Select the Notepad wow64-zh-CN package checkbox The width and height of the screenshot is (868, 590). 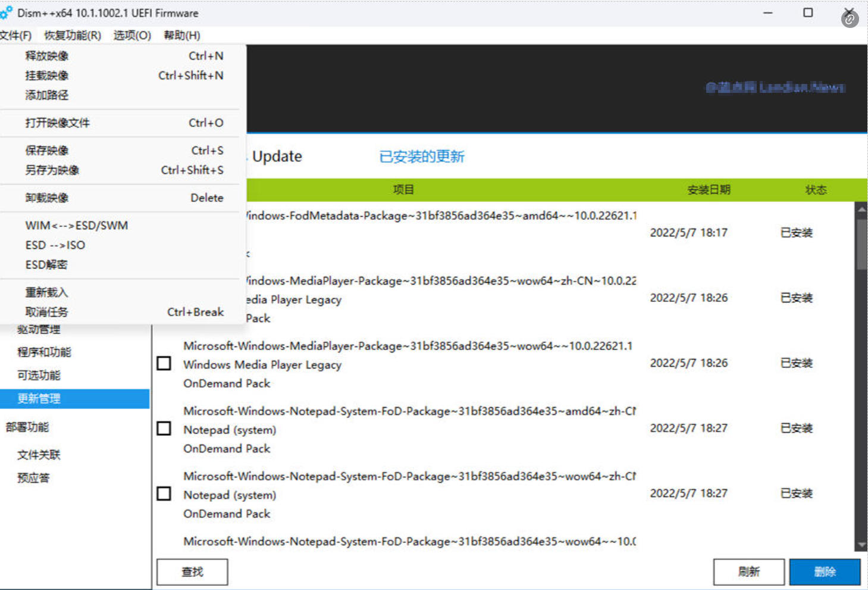164,494
